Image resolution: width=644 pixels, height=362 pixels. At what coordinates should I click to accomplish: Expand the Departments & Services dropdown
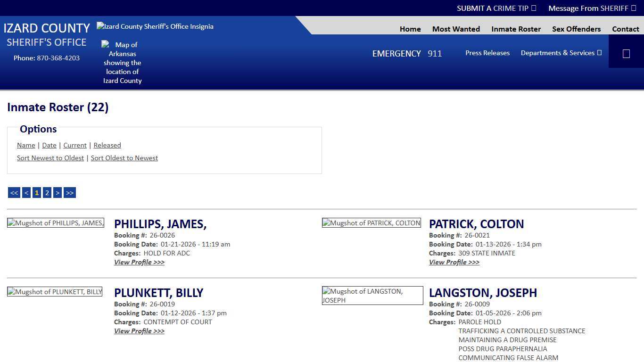pos(561,53)
